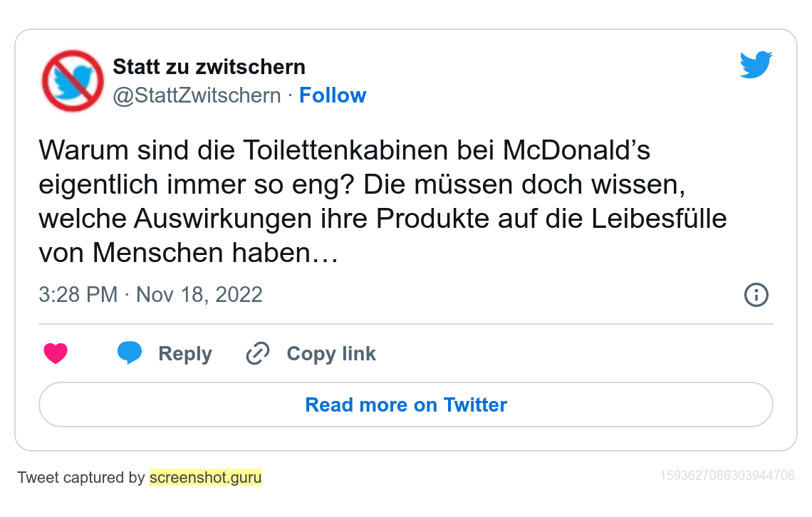Open the Statt zu zwitschern profile avatar
812x517 pixels.
73,80
